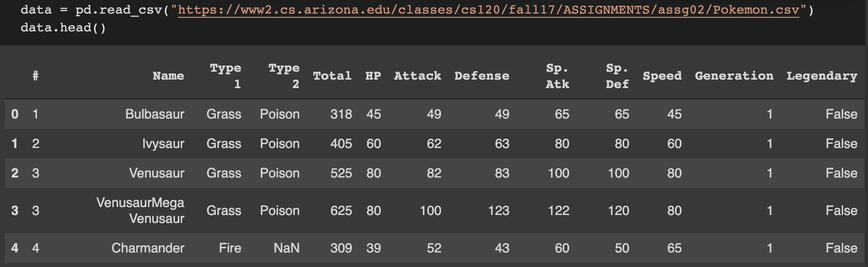Viewport: 868px width, 267px height.
Task: Place cursor on the data.head() code line
Action: pos(63,28)
